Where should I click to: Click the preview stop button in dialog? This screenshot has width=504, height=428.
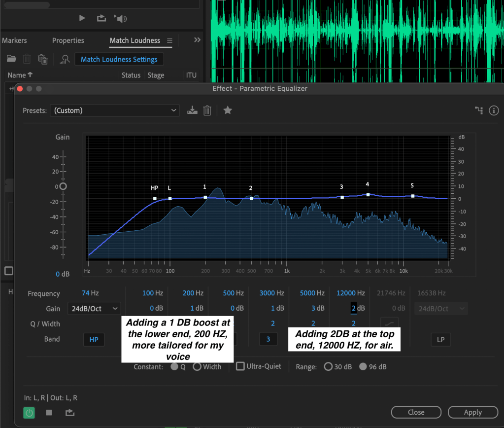49,413
